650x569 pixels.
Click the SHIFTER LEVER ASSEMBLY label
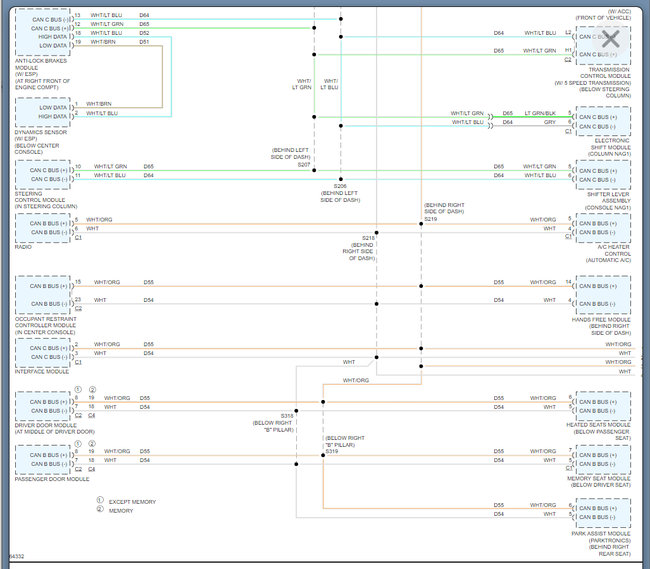[609, 198]
